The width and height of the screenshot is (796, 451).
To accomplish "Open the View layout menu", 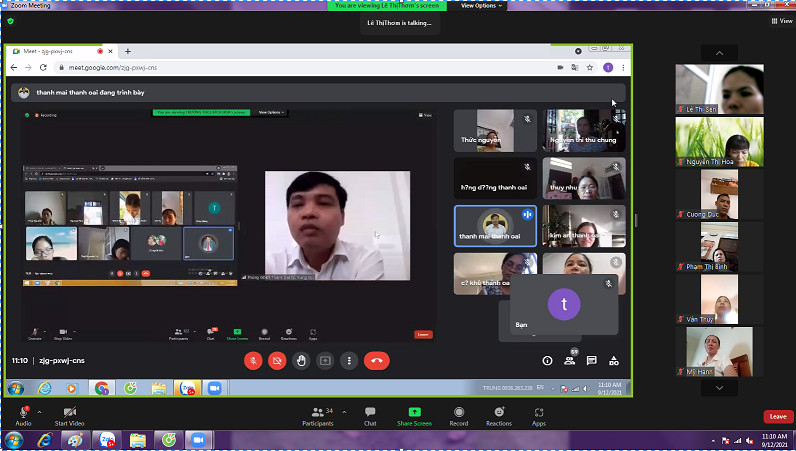I will click(x=780, y=21).
